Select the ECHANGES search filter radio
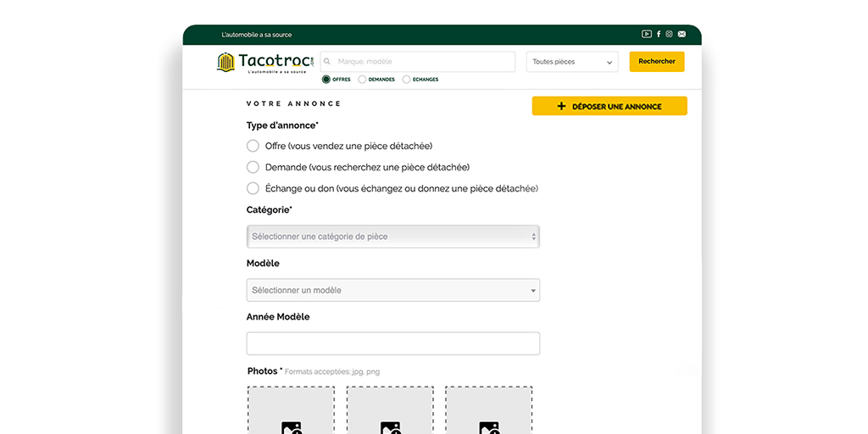Image resolution: width=868 pixels, height=434 pixels. pos(406,79)
